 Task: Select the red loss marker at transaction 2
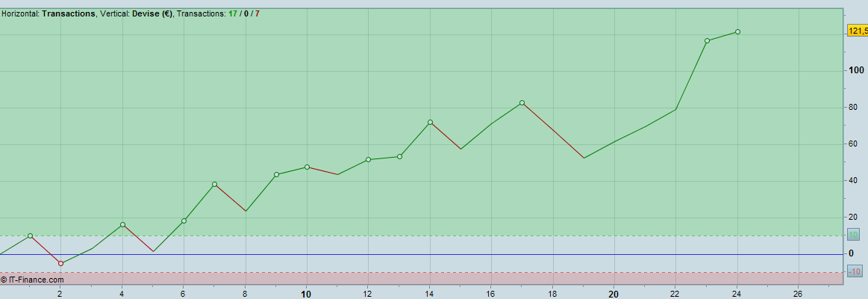coord(61,264)
